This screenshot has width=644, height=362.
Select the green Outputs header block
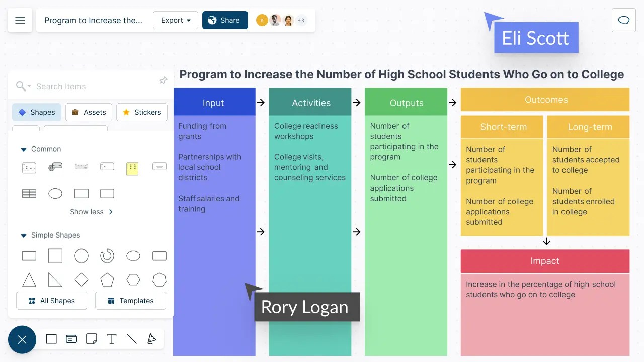pos(406,102)
